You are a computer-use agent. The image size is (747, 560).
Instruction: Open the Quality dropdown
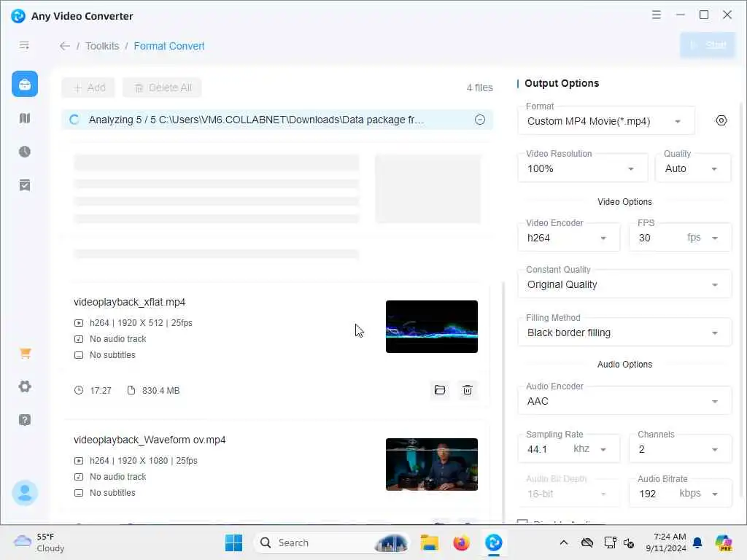(x=693, y=168)
